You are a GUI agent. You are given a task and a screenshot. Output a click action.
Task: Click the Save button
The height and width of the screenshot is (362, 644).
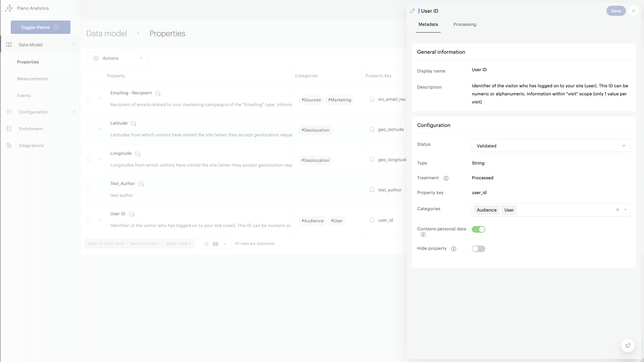coord(616,11)
